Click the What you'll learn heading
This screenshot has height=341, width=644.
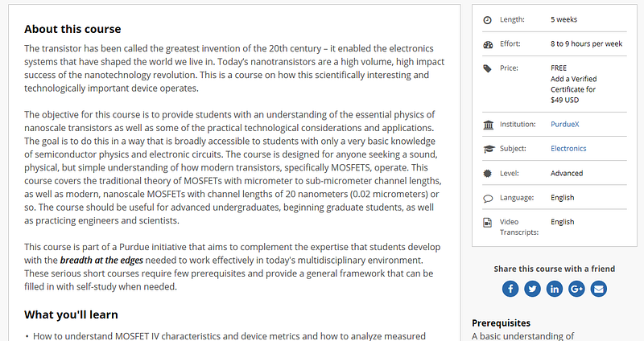pyautogui.click(x=71, y=314)
